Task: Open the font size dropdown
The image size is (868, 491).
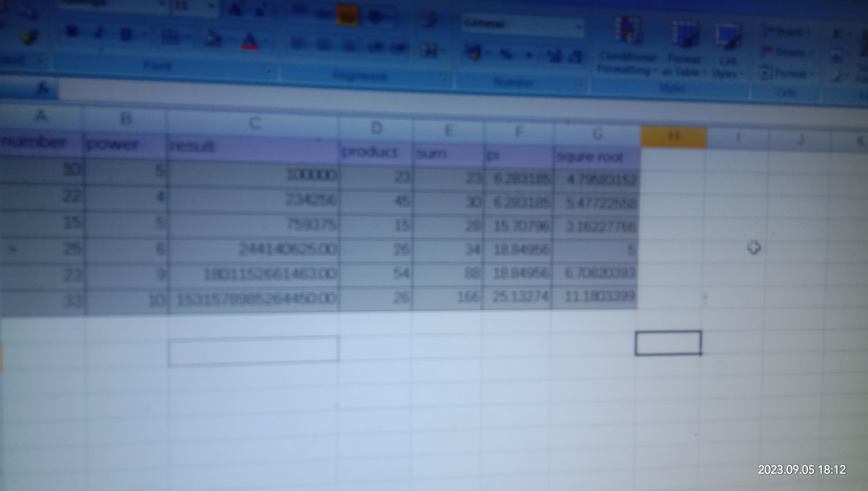Action: (x=212, y=6)
